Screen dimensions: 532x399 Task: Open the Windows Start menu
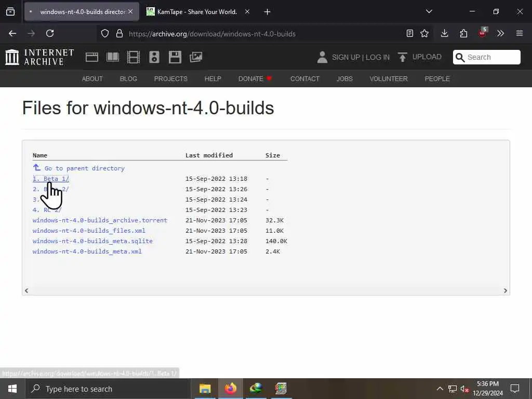pos(12,389)
